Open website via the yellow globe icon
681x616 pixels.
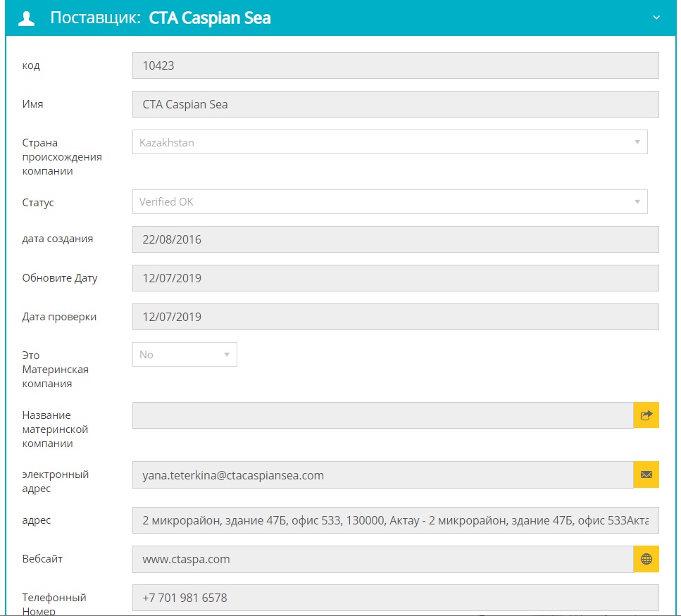click(x=646, y=559)
